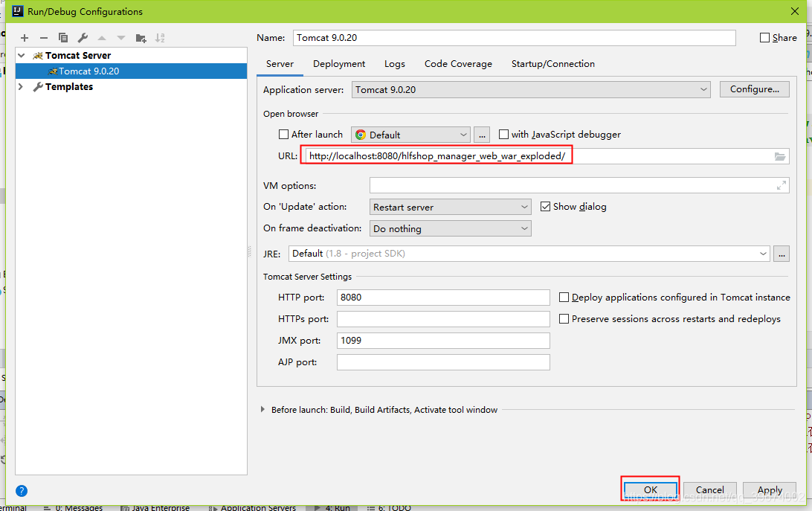This screenshot has height=511, width=812.
Task: Focus the AJP port field
Action: click(443, 362)
